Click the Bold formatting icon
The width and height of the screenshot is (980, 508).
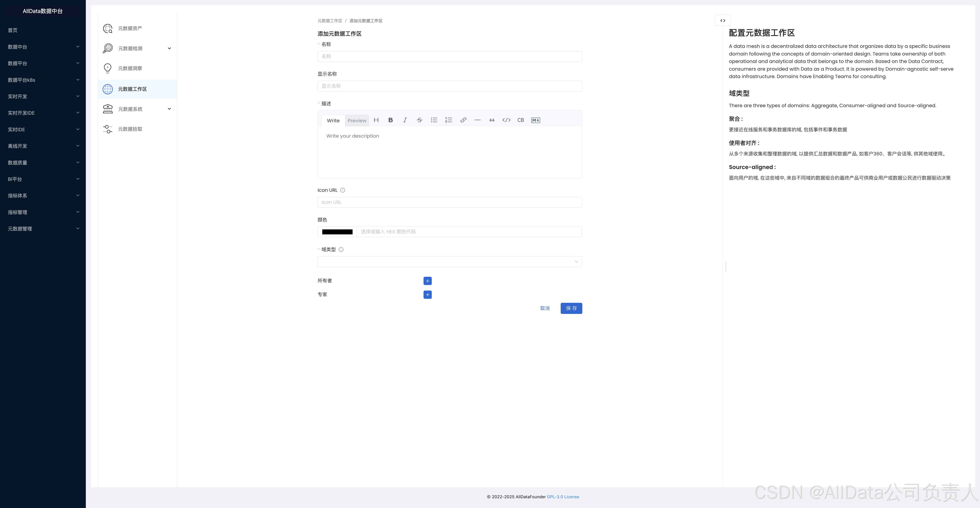click(x=390, y=120)
